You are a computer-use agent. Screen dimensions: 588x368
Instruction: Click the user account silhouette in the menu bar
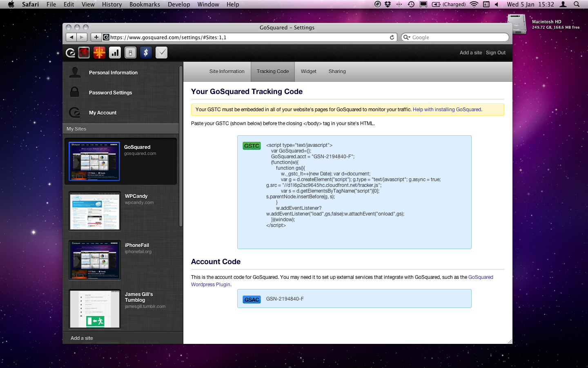[x=563, y=4]
